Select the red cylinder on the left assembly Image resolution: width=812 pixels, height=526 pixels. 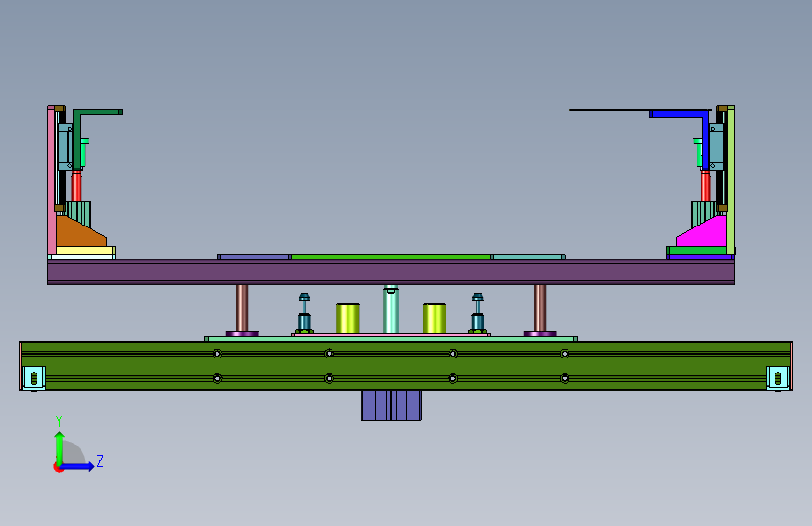[x=77, y=186]
